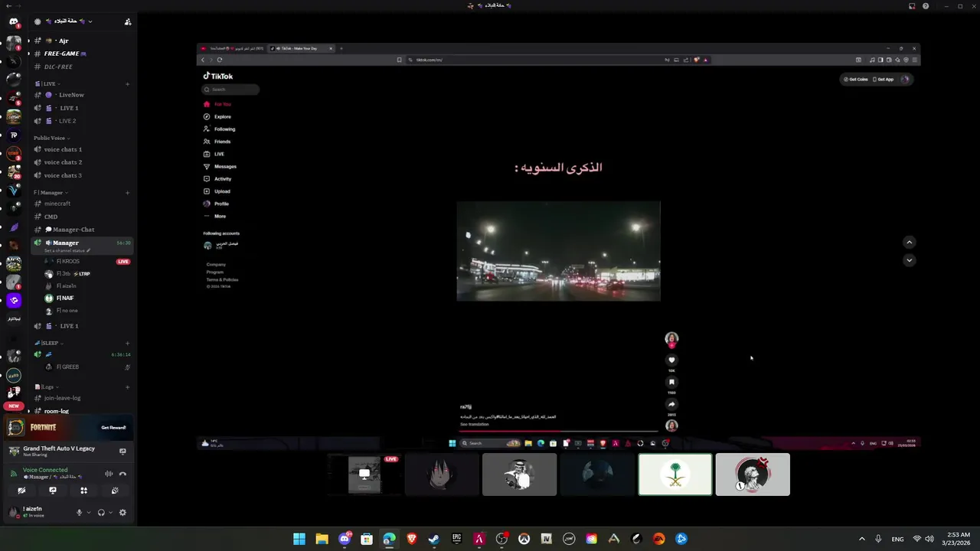This screenshot has height=551, width=980.
Task: Click the purple server icon in the server rail
Action: click(14, 300)
